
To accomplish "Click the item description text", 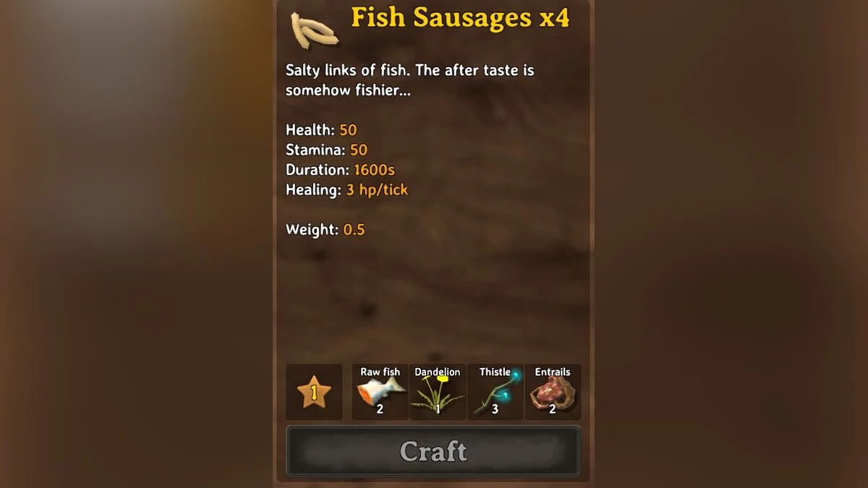I will click(x=410, y=80).
